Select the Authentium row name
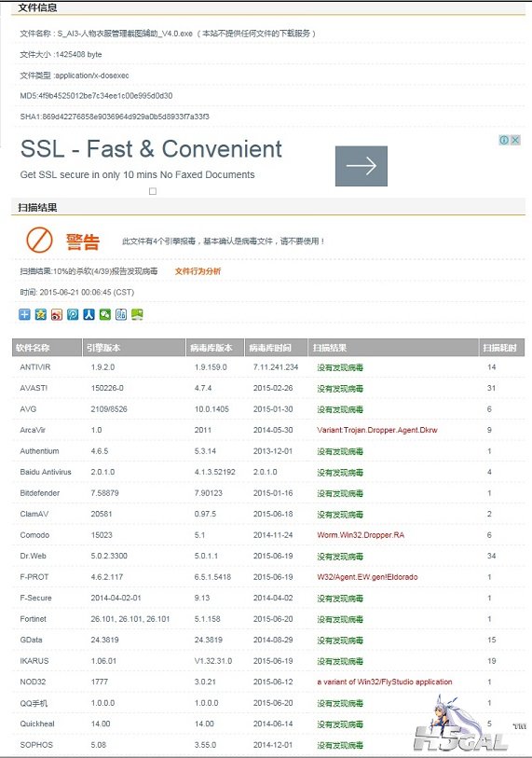532x758 pixels. coord(39,451)
